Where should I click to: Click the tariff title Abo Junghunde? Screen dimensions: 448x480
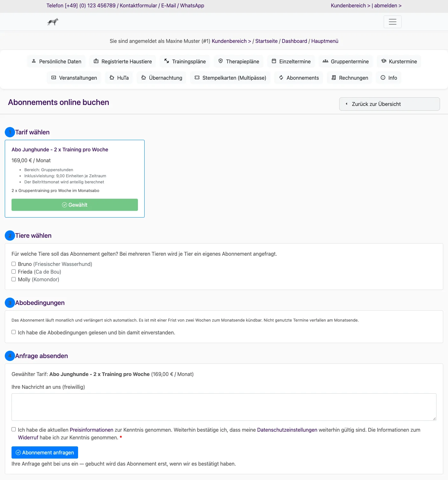click(x=60, y=149)
